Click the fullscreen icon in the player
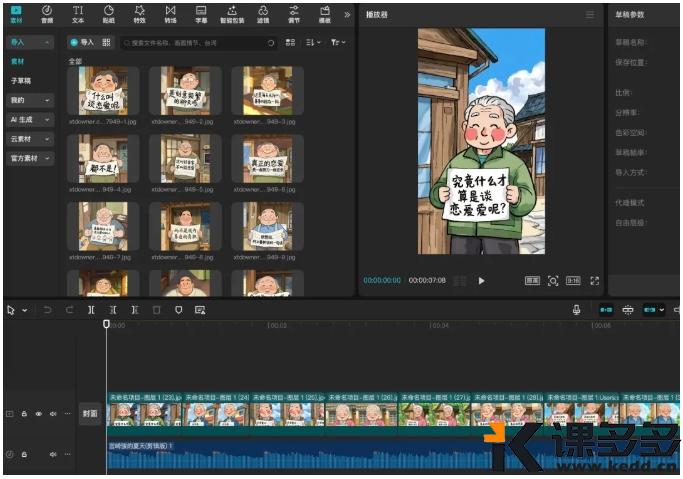The height and width of the screenshot is (479, 683). 595,281
